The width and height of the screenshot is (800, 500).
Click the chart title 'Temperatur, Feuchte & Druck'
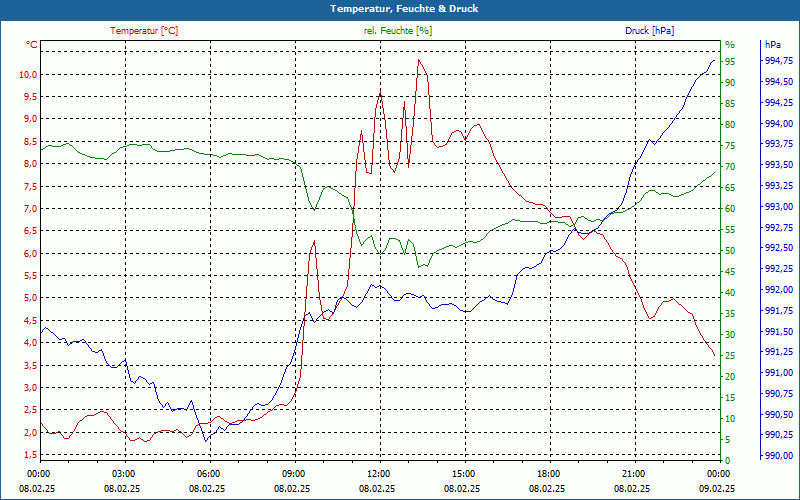coord(404,9)
